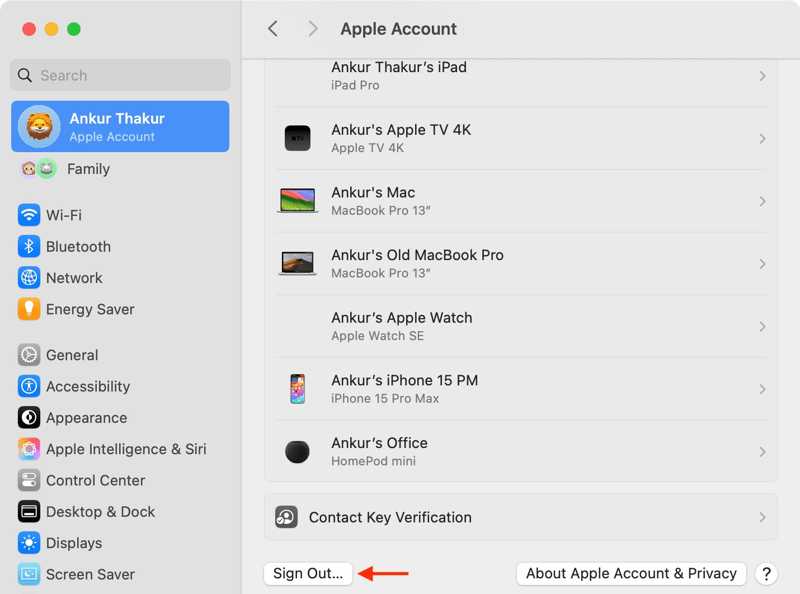The height and width of the screenshot is (594, 800).
Task: Click the 'Control Center' label
Action: pos(96,480)
